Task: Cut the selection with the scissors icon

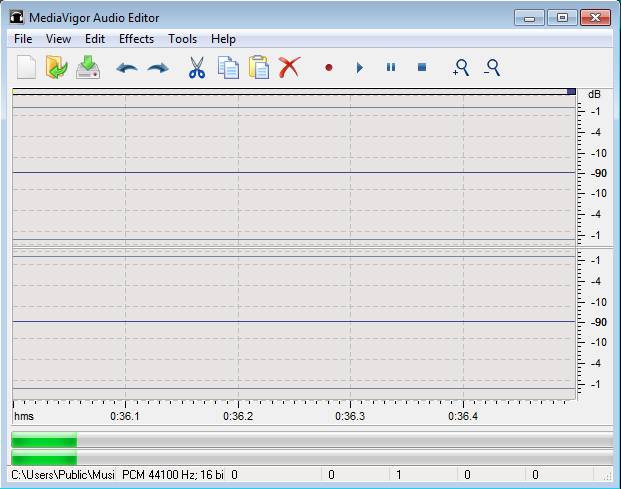Action: pos(197,68)
